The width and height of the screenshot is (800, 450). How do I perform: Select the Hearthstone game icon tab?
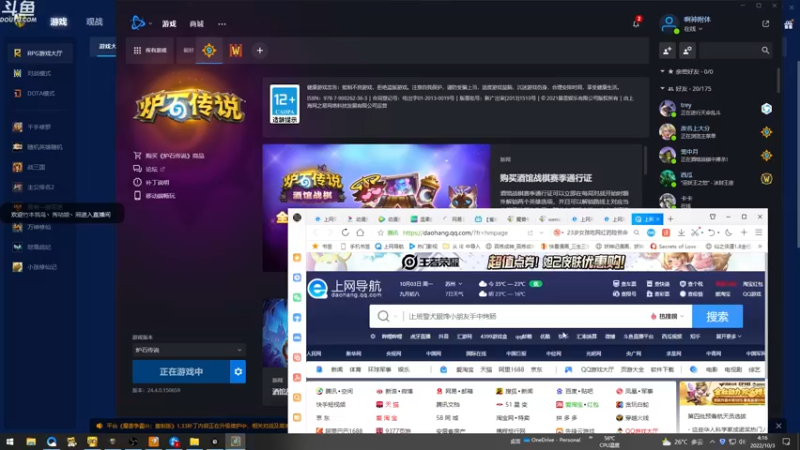[x=209, y=51]
